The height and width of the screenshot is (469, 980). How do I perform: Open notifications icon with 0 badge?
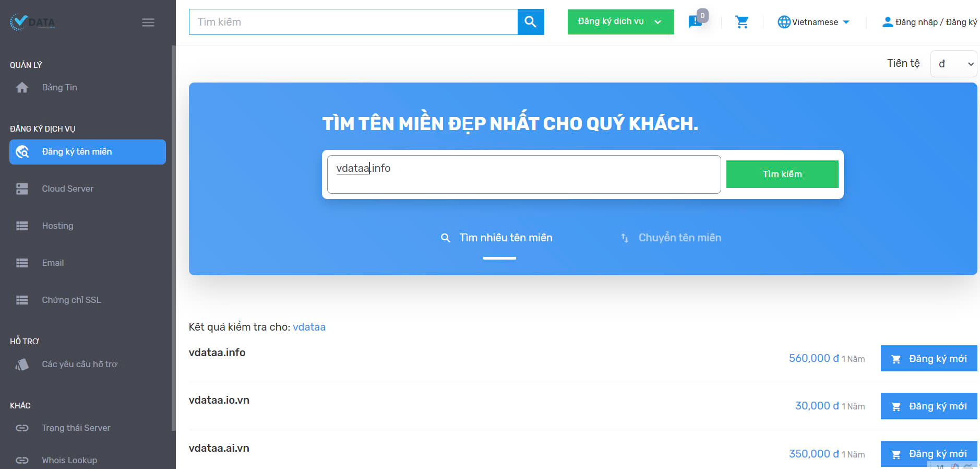pyautogui.click(x=696, y=21)
